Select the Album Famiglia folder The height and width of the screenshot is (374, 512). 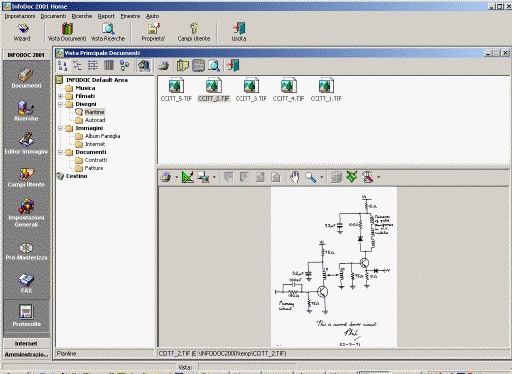102,136
